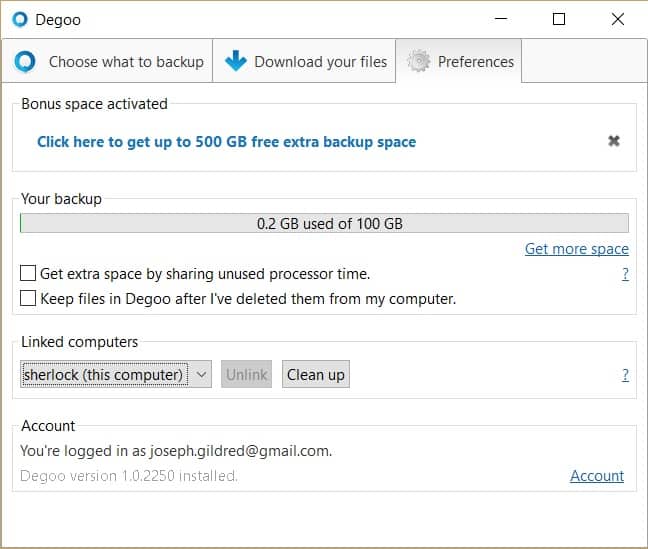The width and height of the screenshot is (648, 549).
Task: Toggle keep files after deletion checkbox
Action: [28, 298]
